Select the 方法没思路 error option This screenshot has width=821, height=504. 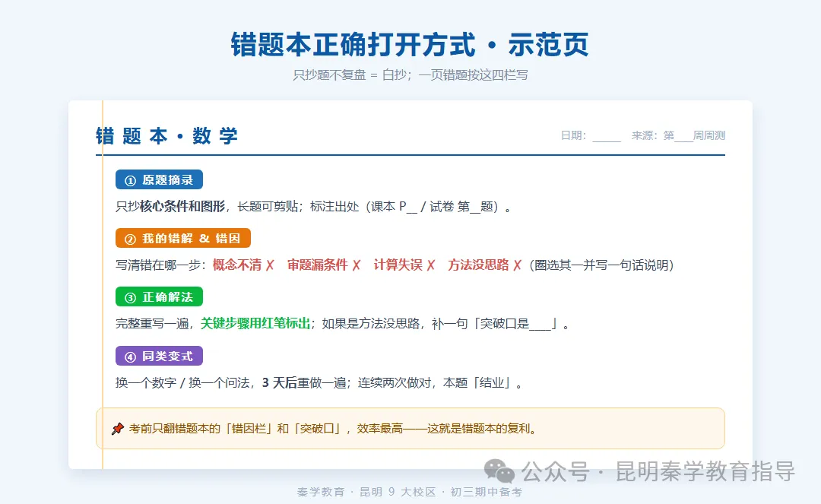click(x=485, y=265)
